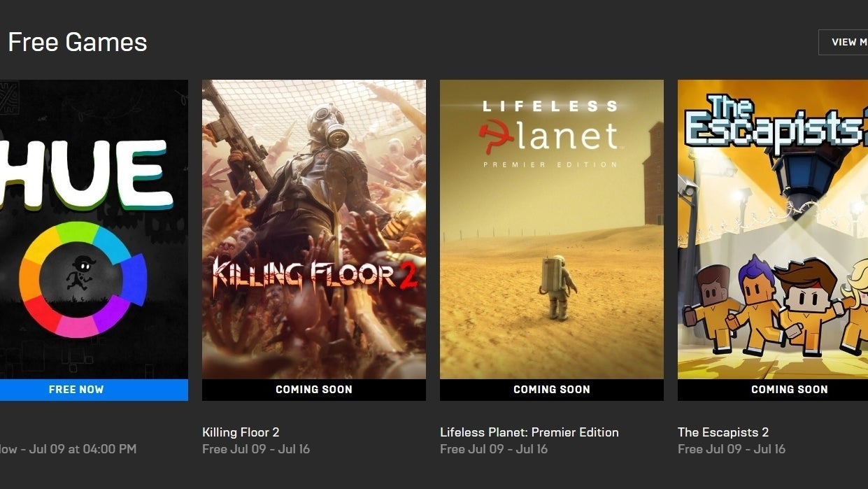
Task: Open the Killing Floor 2 title link
Action: (241, 432)
